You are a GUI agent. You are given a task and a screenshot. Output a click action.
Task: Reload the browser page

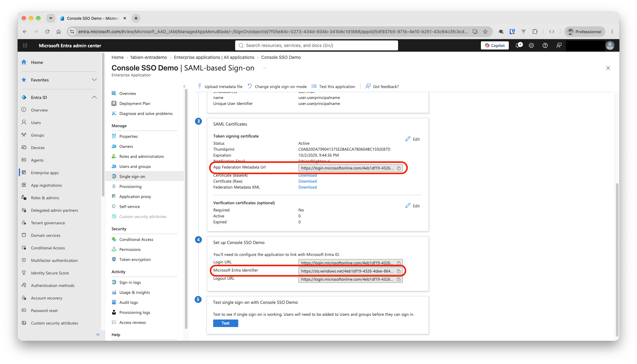(47, 32)
